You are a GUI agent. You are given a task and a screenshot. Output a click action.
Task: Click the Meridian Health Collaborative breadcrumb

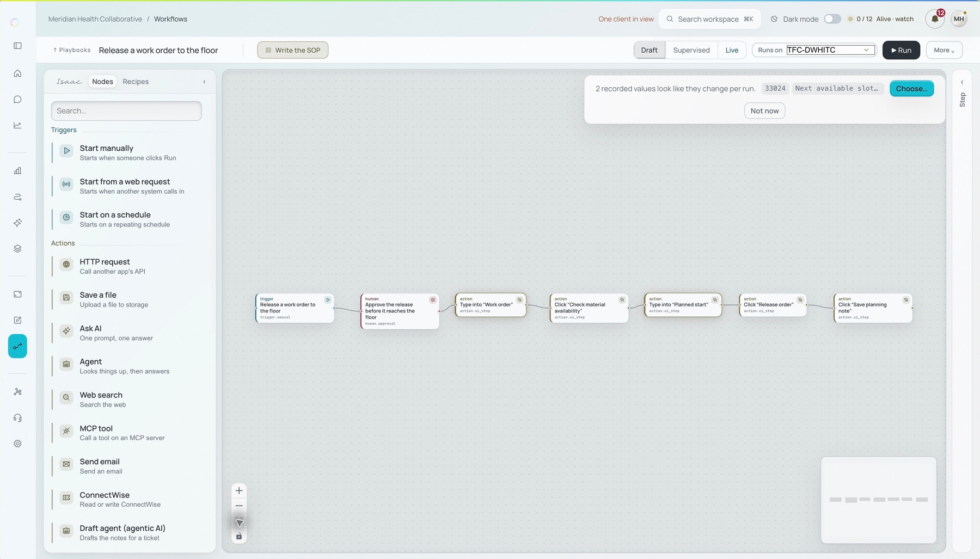[x=95, y=19]
